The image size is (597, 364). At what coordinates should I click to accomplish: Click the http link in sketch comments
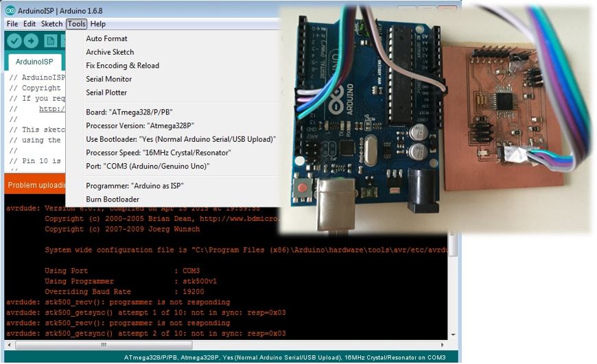tap(51, 109)
